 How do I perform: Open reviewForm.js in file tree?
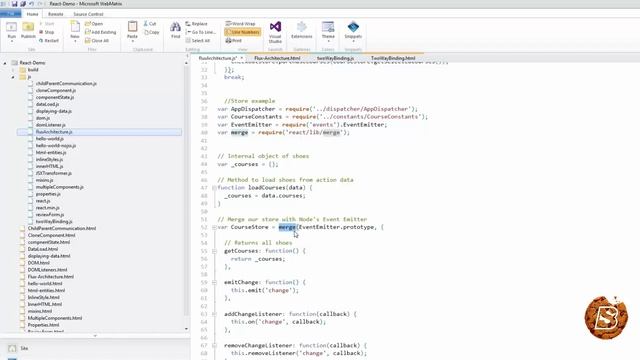pyautogui.click(x=50, y=214)
